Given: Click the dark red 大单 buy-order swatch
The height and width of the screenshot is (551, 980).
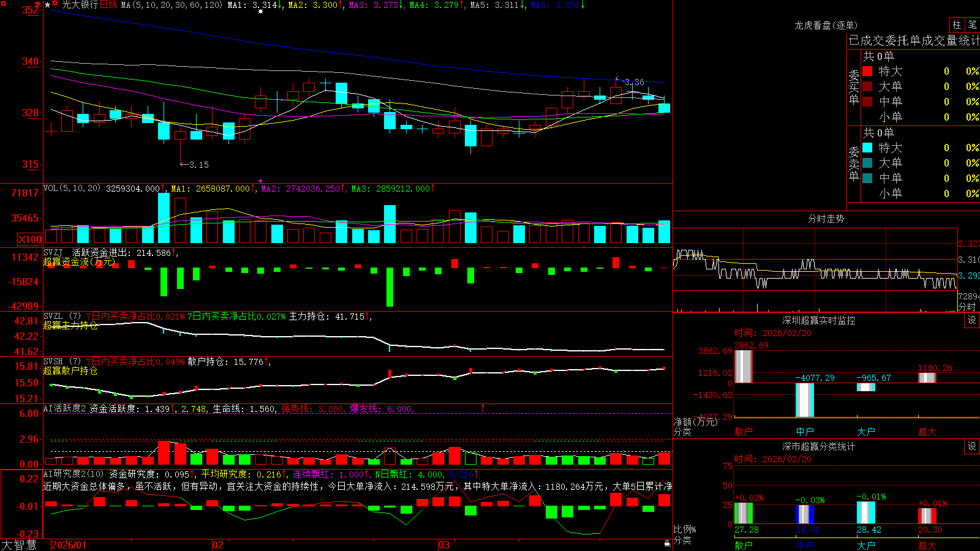Looking at the screenshot, I should pyautogui.click(x=867, y=86).
